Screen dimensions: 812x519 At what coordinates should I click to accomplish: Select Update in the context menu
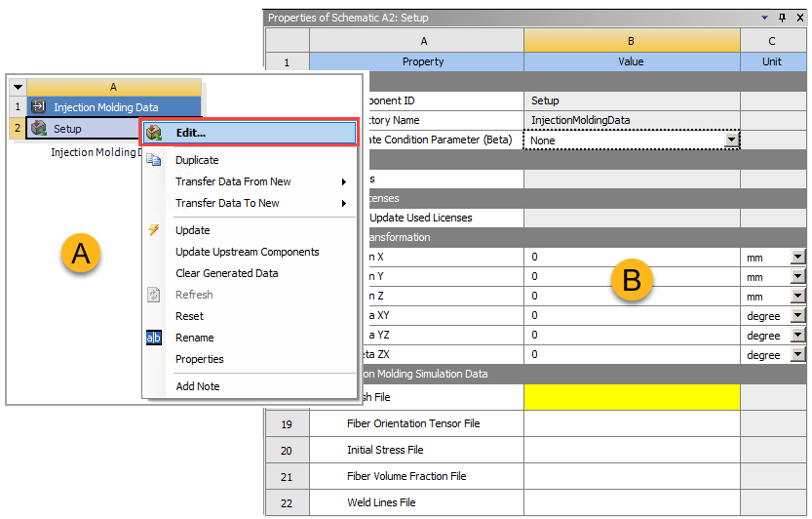pyautogui.click(x=250, y=229)
